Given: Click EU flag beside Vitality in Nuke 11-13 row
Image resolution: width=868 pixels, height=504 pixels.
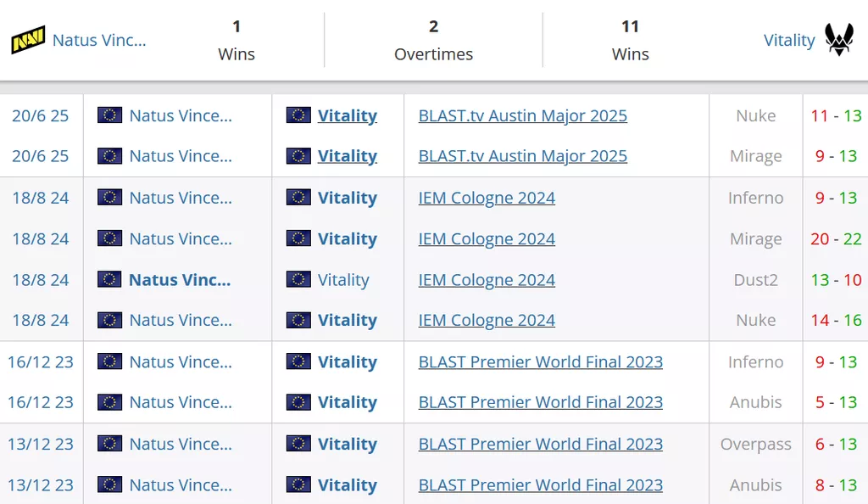Looking at the screenshot, I should [x=298, y=115].
